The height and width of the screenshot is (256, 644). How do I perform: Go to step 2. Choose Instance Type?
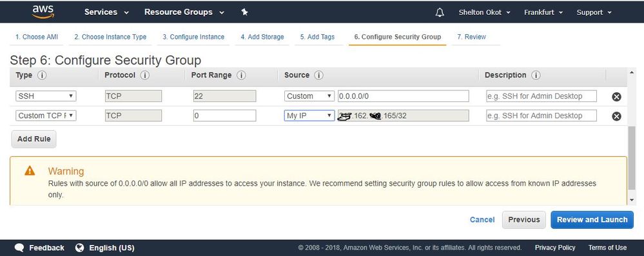pyautogui.click(x=110, y=37)
